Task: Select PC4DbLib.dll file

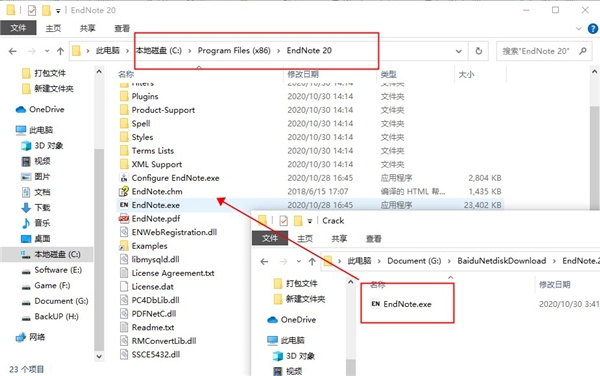Action: click(155, 300)
